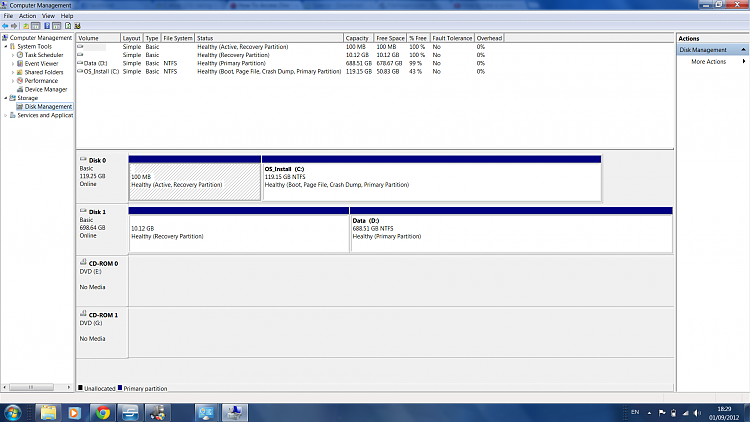The width and height of the screenshot is (750, 422).
Task: Toggle the Show/Hide Action Pane toolbar icon
Action: tap(56, 26)
